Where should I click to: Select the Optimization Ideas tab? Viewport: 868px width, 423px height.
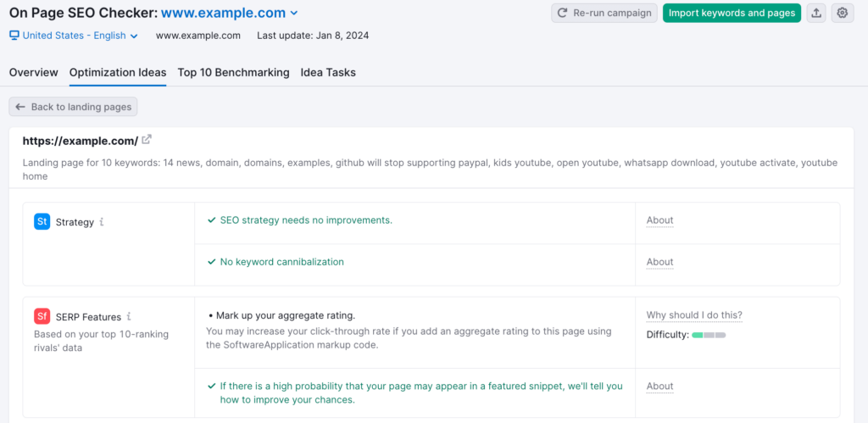[118, 73]
